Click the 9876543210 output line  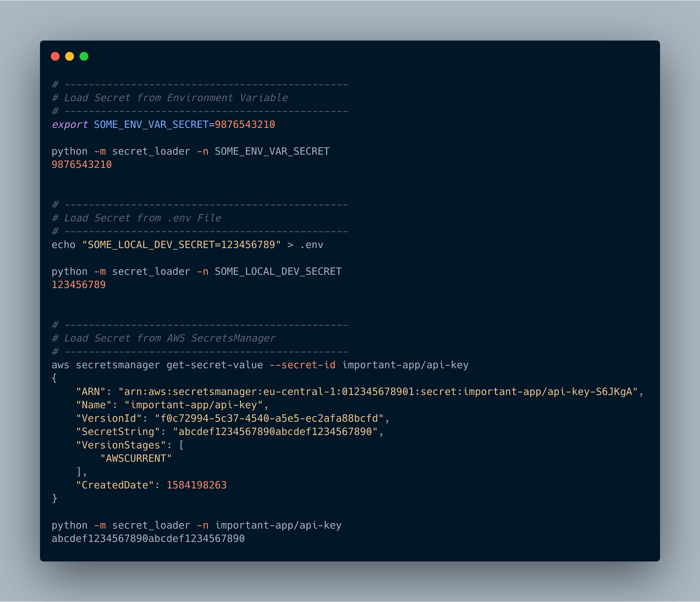click(x=82, y=165)
